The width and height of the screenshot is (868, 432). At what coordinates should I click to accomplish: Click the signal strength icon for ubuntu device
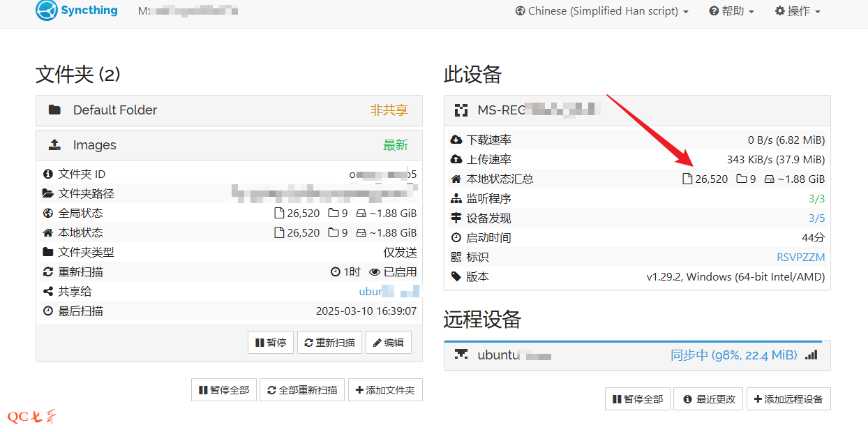point(811,355)
